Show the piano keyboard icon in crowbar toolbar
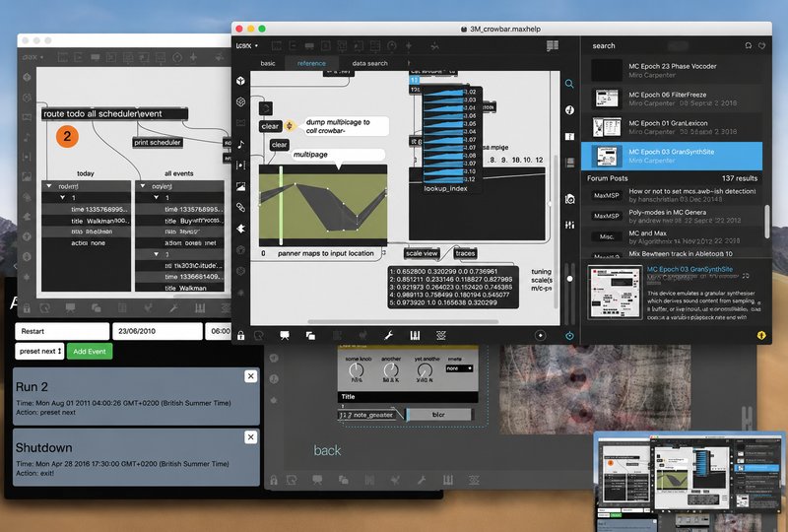The width and height of the screenshot is (788, 532). click(x=415, y=335)
